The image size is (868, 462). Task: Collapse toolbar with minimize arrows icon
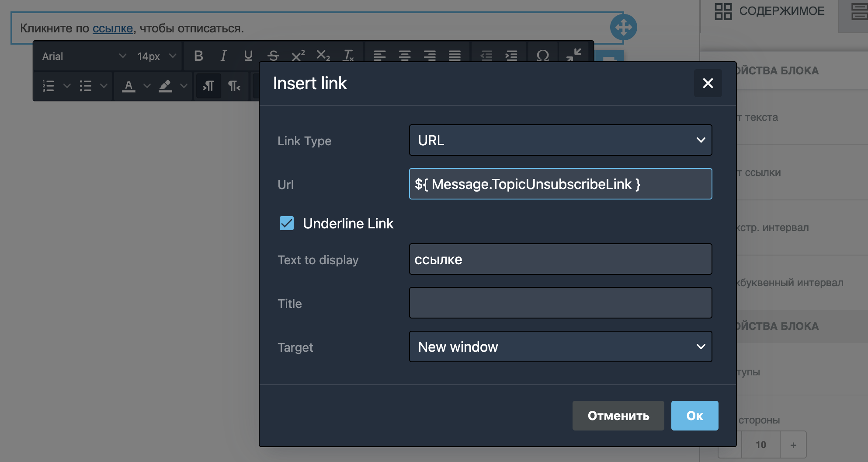coord(574,55)
